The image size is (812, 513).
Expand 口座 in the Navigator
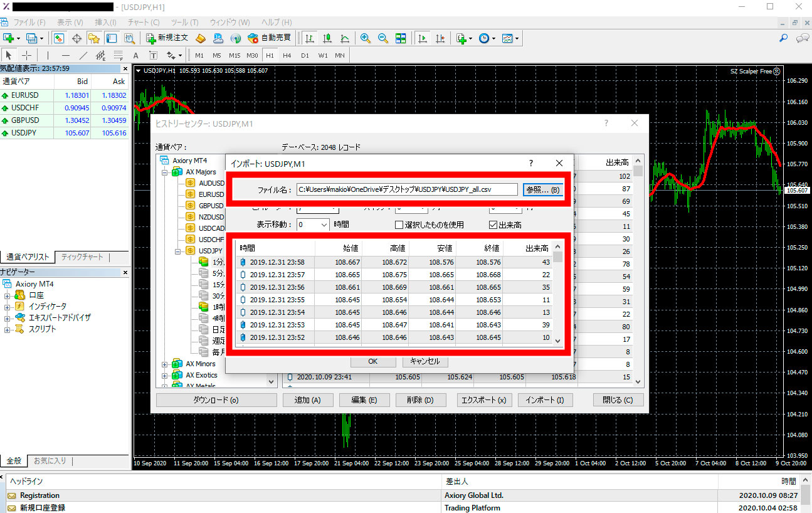pos(7,295)
